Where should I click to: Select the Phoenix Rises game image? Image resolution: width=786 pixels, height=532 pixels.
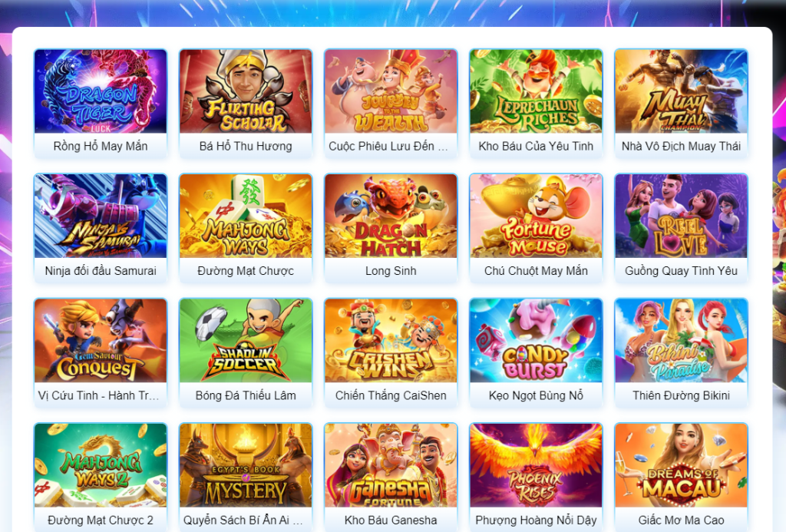tap(536, 465)
